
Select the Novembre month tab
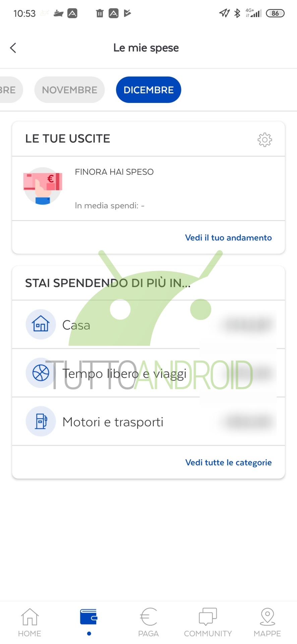[x=69, y=90]
